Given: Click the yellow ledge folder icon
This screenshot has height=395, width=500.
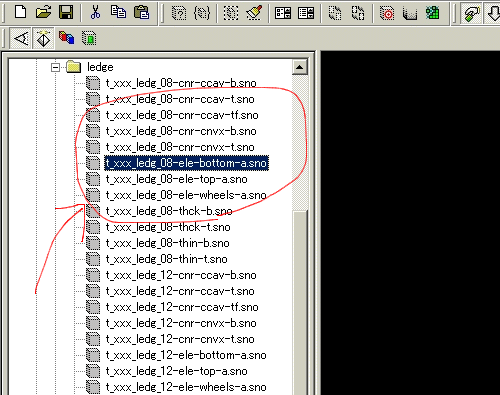Looking at the screenshot, I should (74, 67).
